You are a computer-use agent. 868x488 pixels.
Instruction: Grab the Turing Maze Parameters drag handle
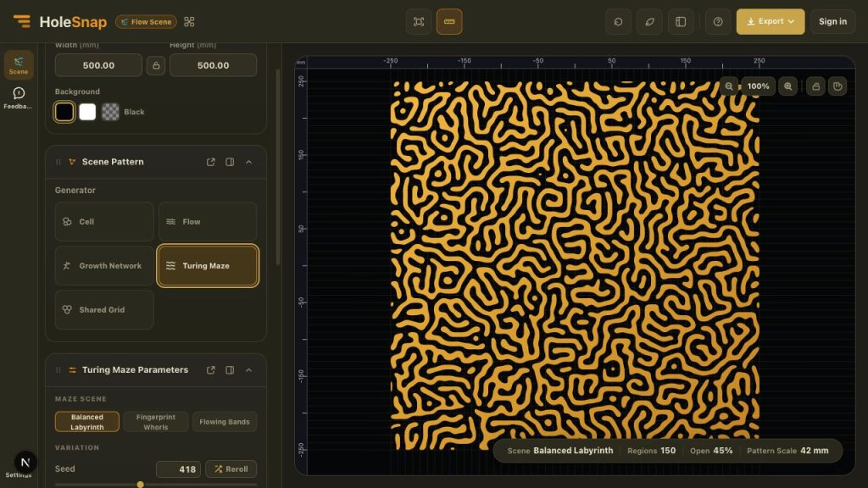(58, 370)
